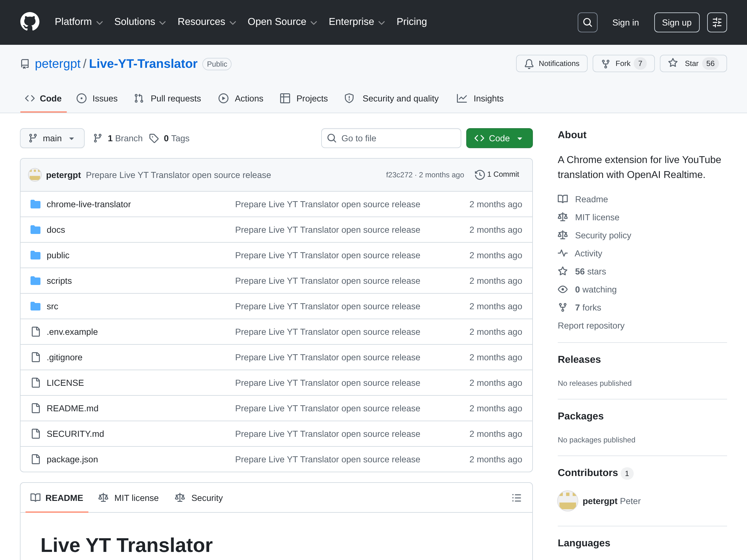This screenshot has width=747, height=560.
Task: Open the Insights tab
Action: point(480,98)
